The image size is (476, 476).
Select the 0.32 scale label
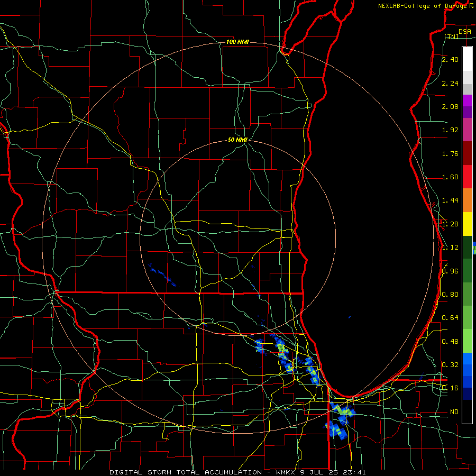pyautogui.click(x=450, y=365)
